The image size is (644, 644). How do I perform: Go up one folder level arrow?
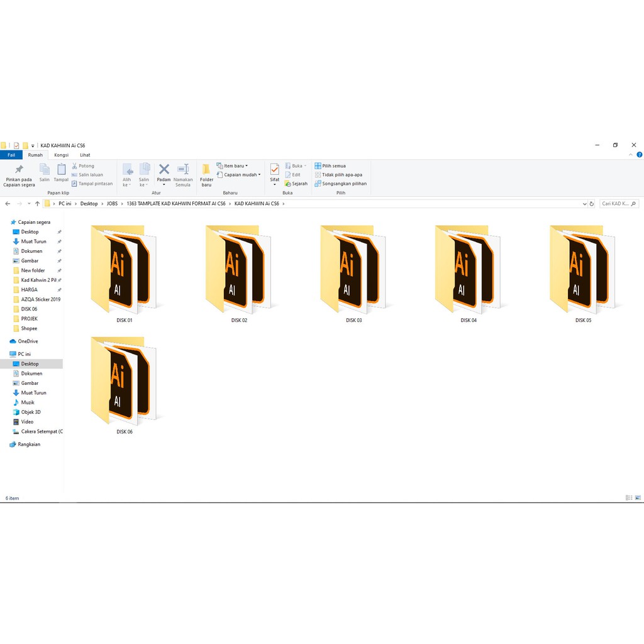pyautogui.click(x=37, y=204)
